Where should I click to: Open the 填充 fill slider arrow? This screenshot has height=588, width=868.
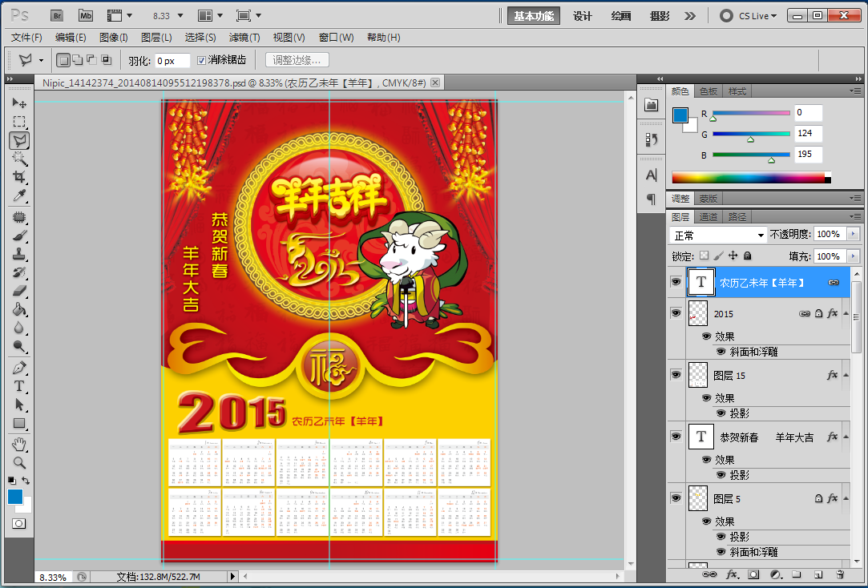pos(853,256)
